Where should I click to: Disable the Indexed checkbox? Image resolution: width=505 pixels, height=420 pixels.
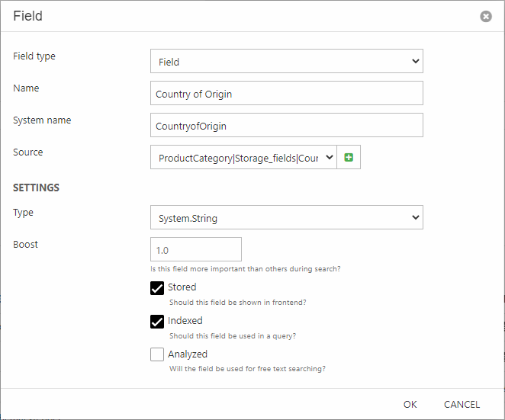(157, 322)
